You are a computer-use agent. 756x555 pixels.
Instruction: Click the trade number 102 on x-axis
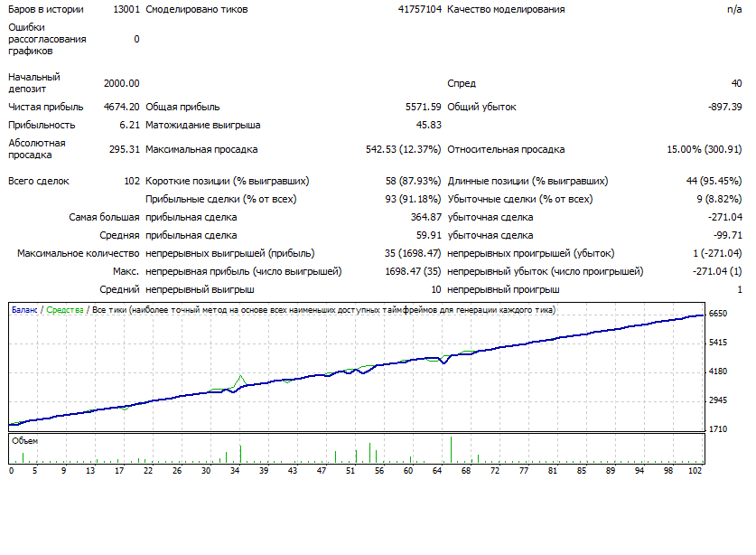[695, 471]
